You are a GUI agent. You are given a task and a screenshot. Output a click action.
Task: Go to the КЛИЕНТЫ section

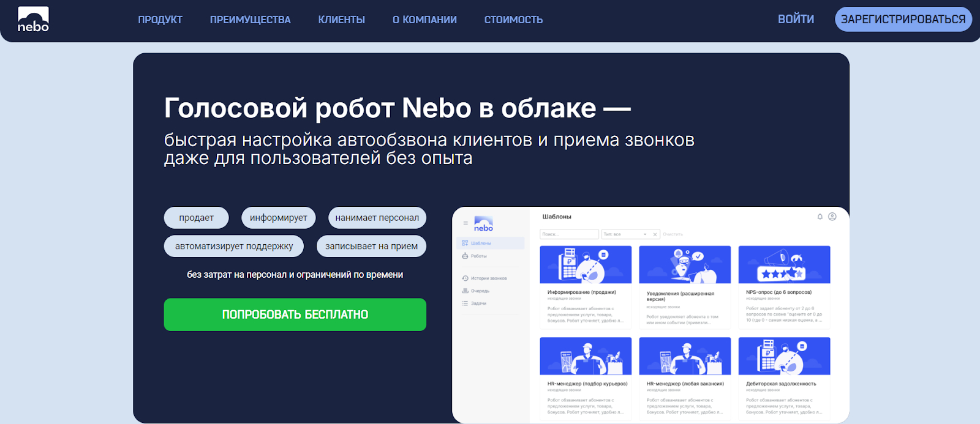342,20
